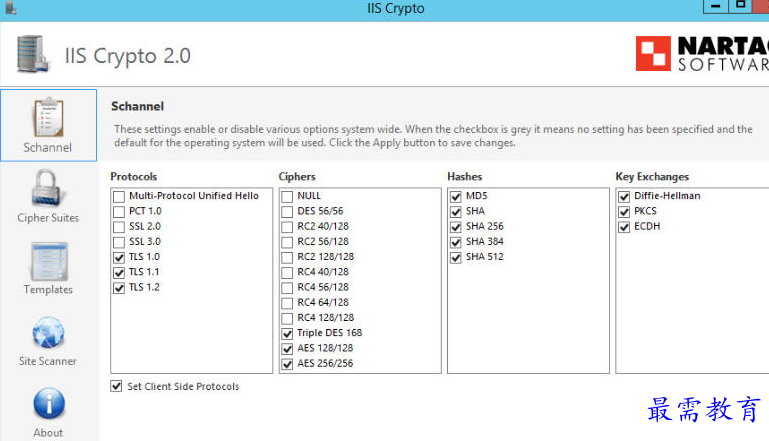The image size is (769, 441).
Task: Click the Schannel section heading
Action: click(137, 106)
